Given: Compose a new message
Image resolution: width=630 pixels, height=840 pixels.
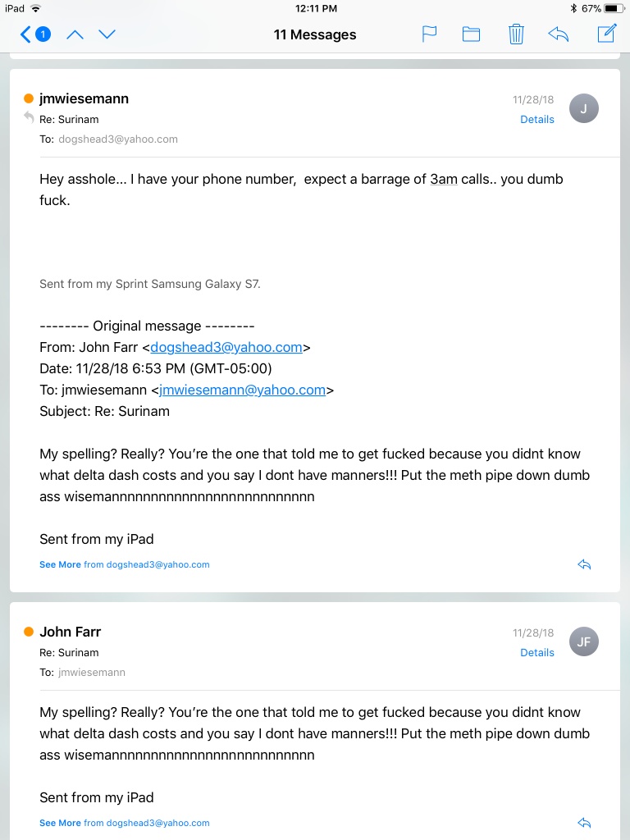Looking at the screenshot, I should (606, 34).
